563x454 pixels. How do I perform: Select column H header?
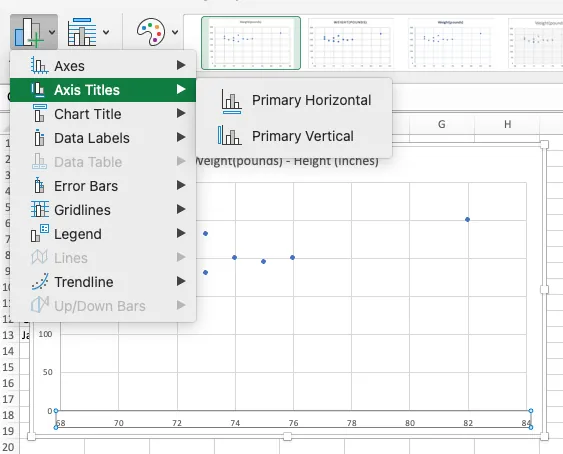[x=507, y=125]
